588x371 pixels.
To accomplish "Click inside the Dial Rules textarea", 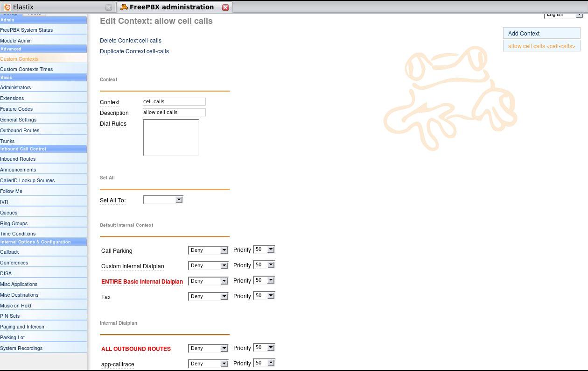I will coord(171,137).
